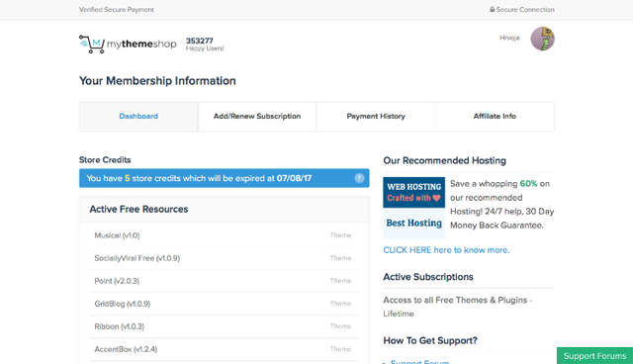Viewport: 633px width, 364px height.
Task: Select AccentBox (v1.2.4) theme row
Action: [x=225, y=349]
